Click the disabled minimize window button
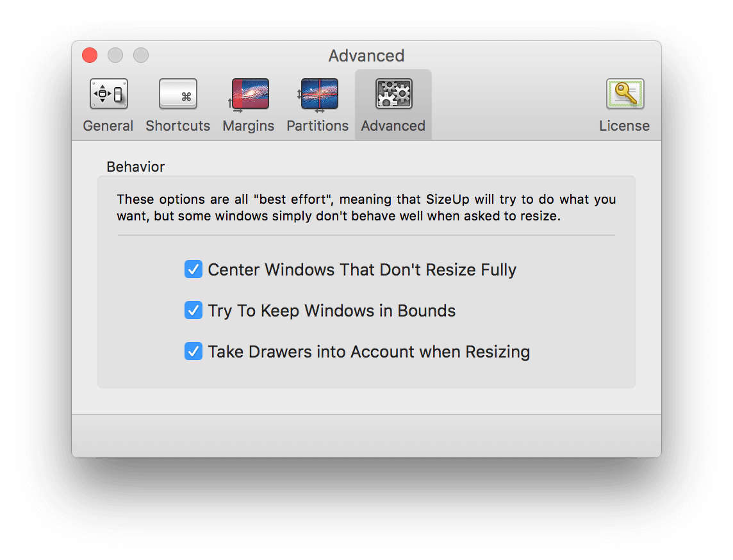Image resolution: width=733 pixels, height=560 pixels. tap(115, 55)
